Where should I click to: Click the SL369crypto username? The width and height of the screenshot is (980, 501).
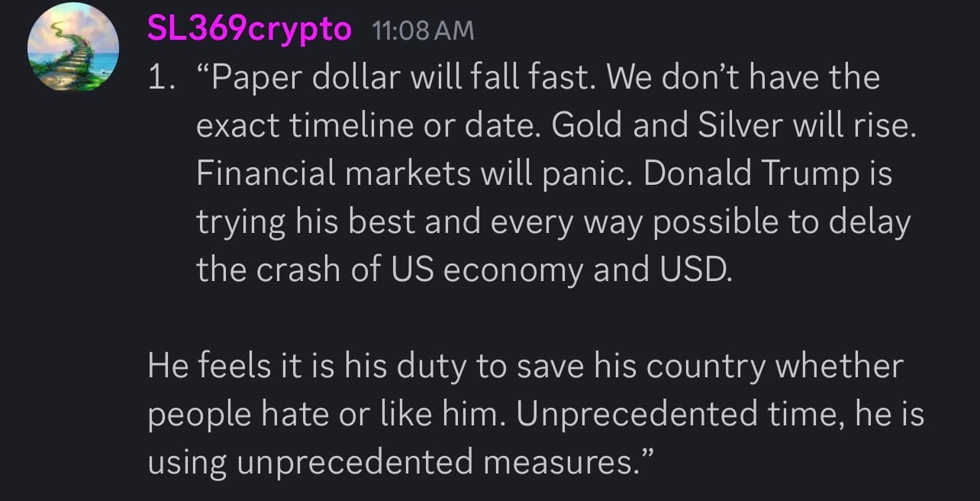[x=249, y=31]
